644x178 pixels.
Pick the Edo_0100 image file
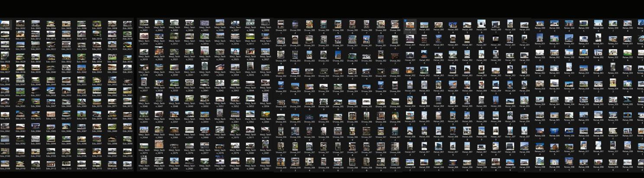coord(5,151)
